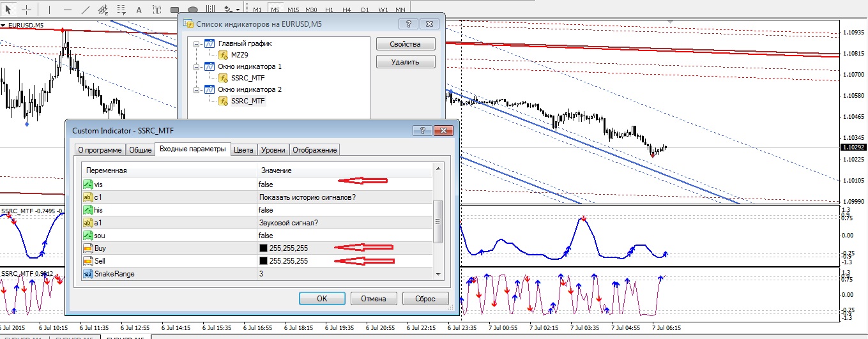Select the cursor arrow tool
Image resolution: width=868 pixels, height=339 pixels.
[x=9, y=10]
